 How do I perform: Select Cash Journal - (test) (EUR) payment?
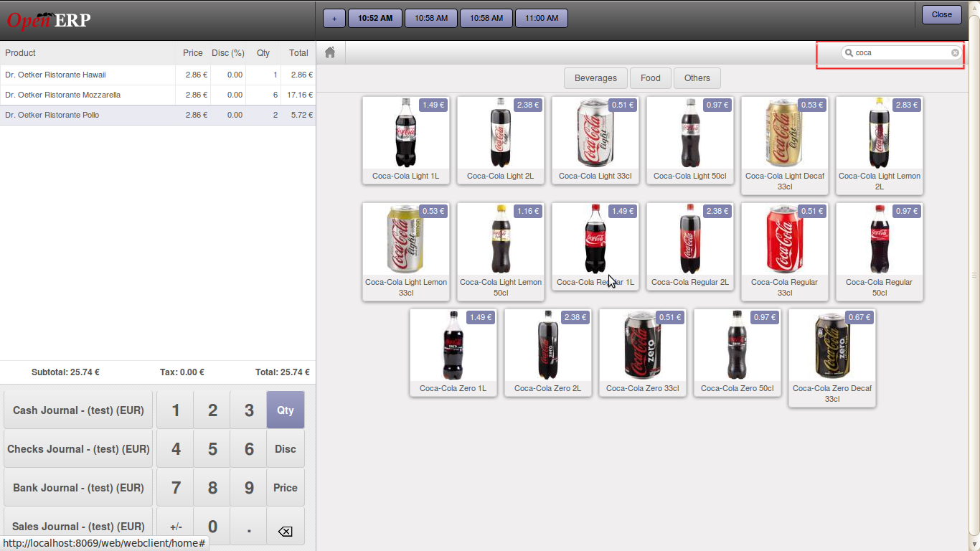(x=77, y=410)
